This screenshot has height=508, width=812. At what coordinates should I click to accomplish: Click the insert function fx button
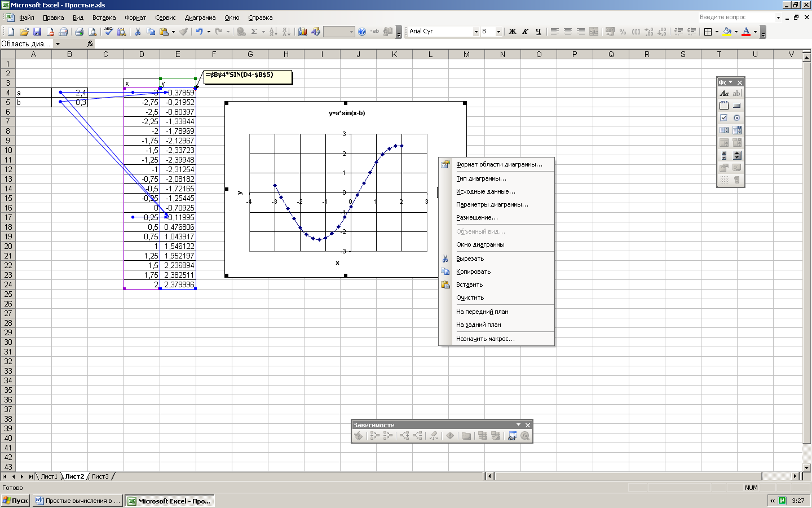point(90,43)
